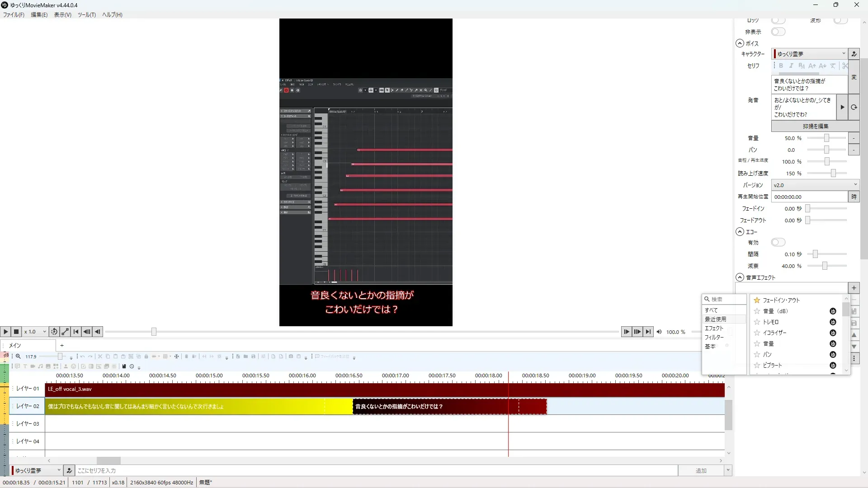868x488 pixels.
Task: Click the plus icon to add audio effect
Action: tap(854, 288)
